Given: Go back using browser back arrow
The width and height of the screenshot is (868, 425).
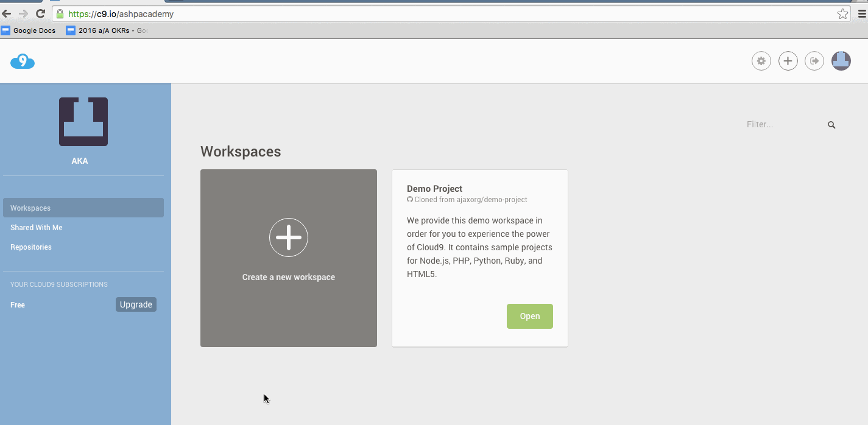Looking at the screenshot, I should pyautogui.click(x=7, y=13).
